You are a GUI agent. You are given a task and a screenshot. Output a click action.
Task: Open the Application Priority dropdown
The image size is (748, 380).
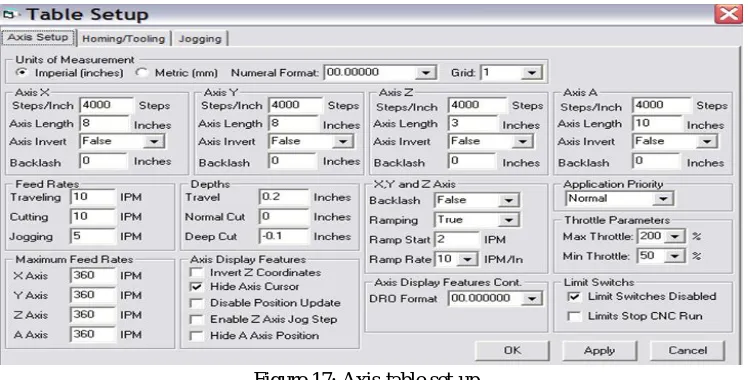coord(663,199)
